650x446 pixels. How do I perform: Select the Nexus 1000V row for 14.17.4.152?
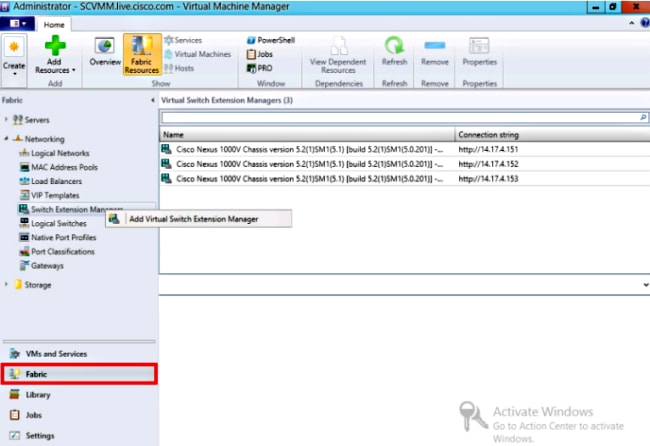[405, 164]
